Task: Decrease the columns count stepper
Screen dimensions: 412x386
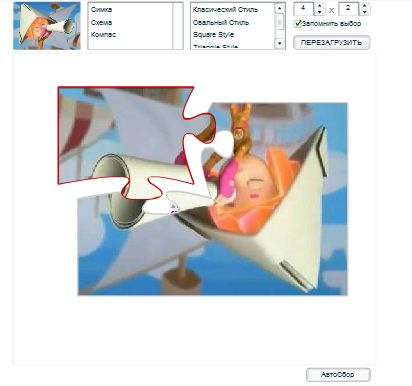Action: coord(319,12)
